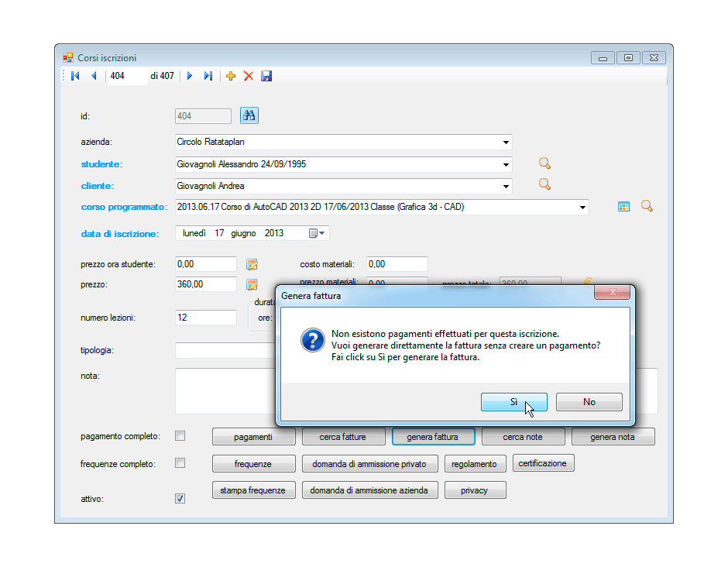Click corso programmato blue label
Viewport: 728px width, 567px height.
coord(124,207)
